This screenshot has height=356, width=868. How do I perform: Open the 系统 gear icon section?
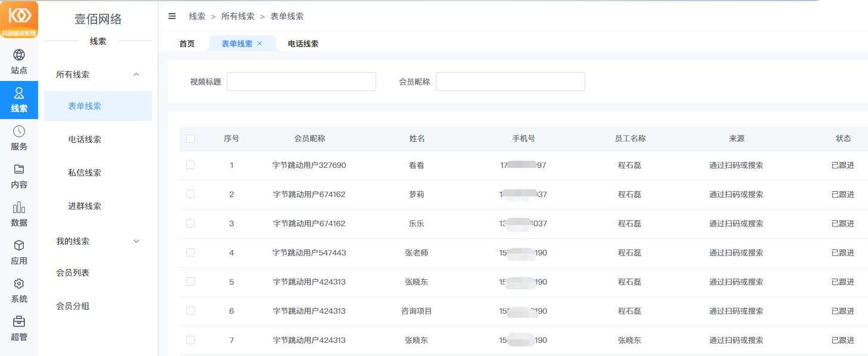(19, 291)
